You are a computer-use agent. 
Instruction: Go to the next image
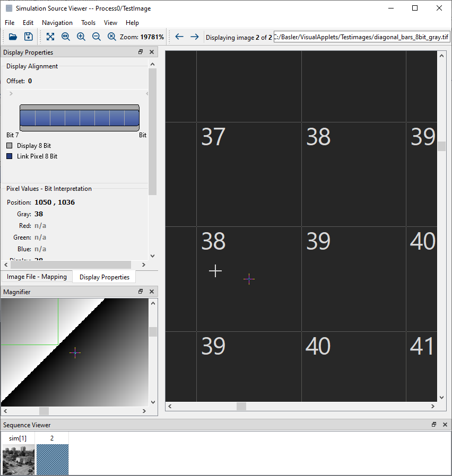pos(195,37)
